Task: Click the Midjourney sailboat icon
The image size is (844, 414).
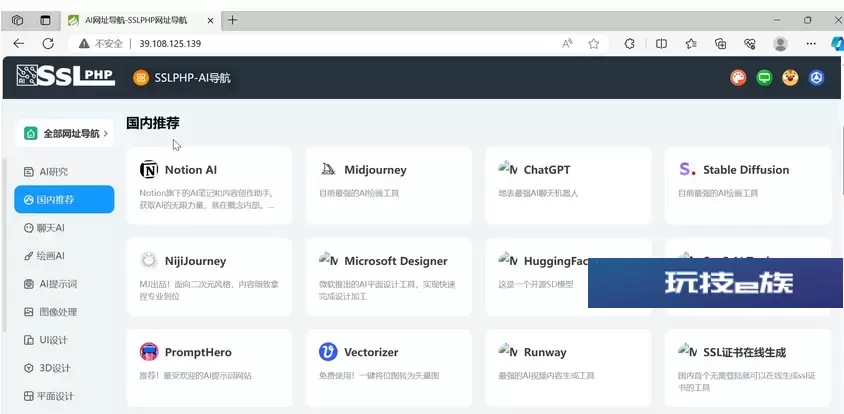Action: coord(328,170)
